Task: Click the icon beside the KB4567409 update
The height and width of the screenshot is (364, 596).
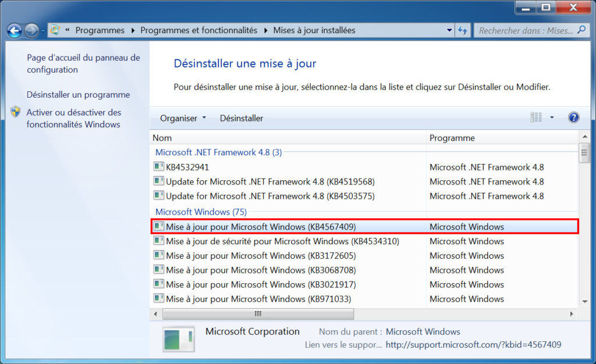Action: point(158,226)
